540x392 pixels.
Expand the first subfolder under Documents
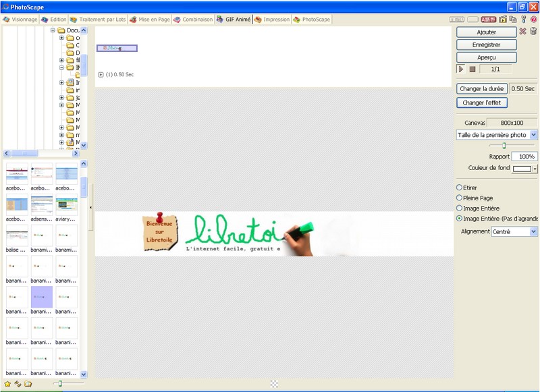61,38
